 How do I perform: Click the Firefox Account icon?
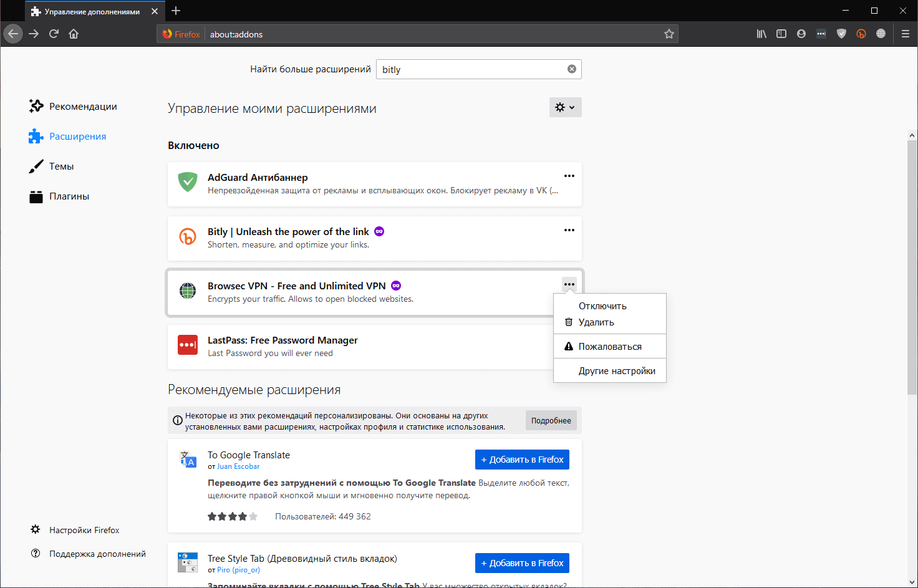click(x=801, y=34)
